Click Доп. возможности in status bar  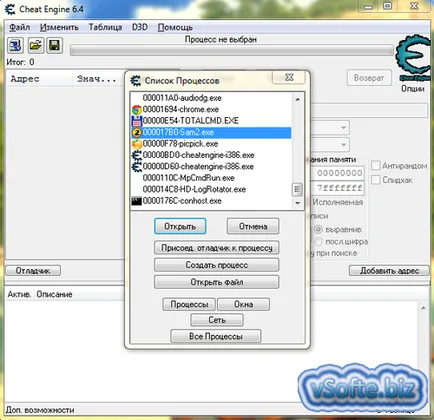coord(40,410)
